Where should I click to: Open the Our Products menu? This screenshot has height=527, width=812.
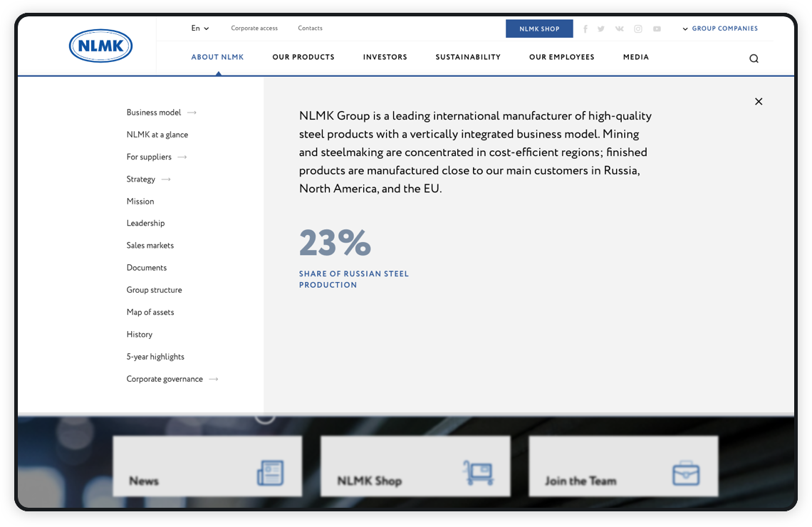pyautogui.click(x=303, y=57)
